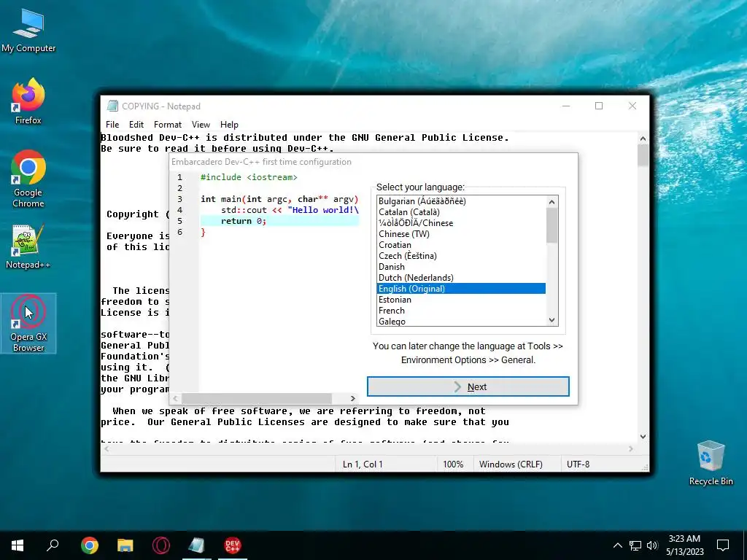Select Chinese (TW) language
This screenshot has width=747, height=560.
(x=461, y=234)
